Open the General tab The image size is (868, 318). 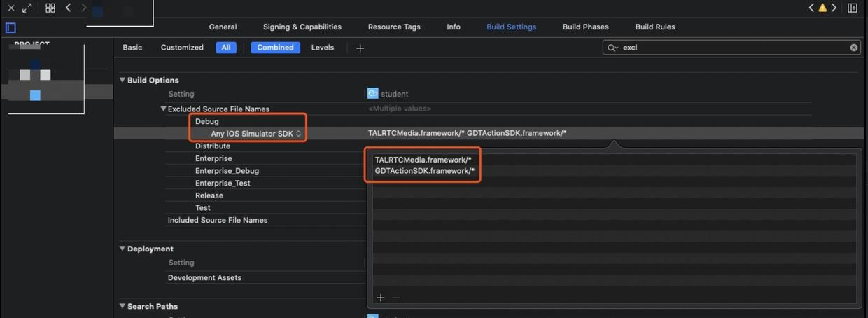pyautogui.click(x=223, y=27)
